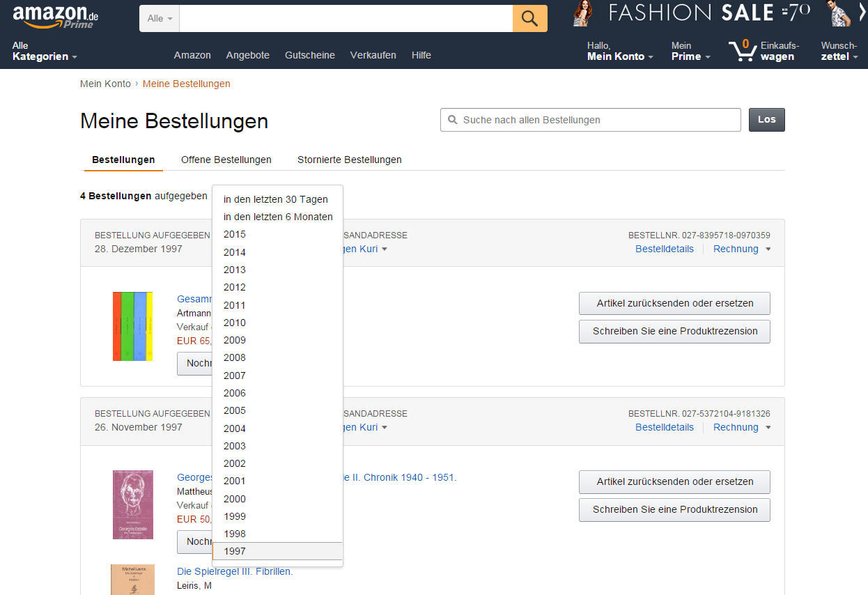Open the Hilfe nav link
Screen dimensions: 868x595
(421, 55)
